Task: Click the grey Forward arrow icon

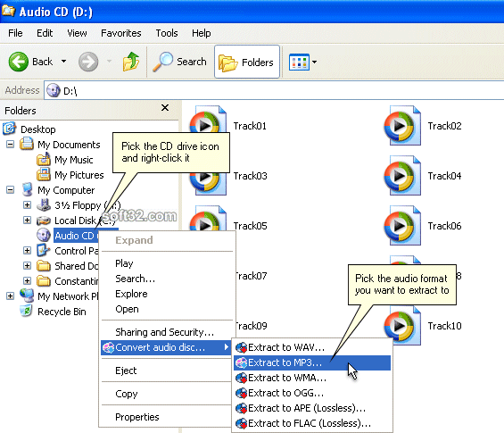Action: pos(88,62)
